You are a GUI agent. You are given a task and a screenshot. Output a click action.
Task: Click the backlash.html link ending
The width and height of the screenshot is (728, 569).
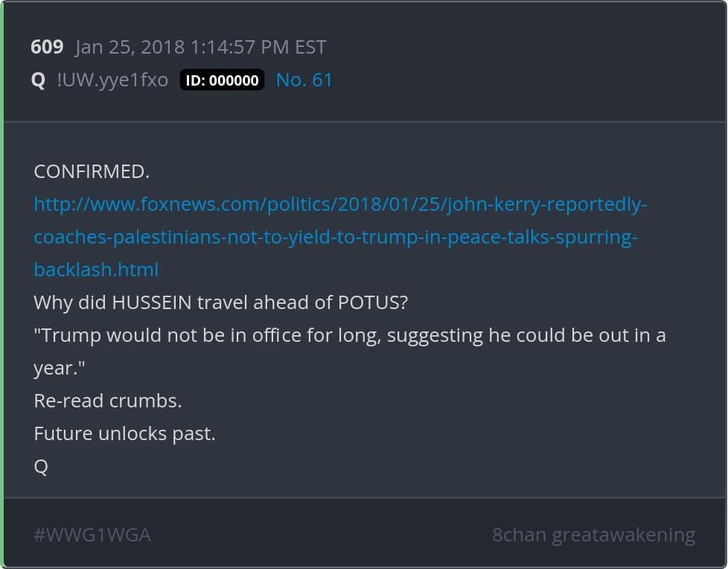coord(96,270)
